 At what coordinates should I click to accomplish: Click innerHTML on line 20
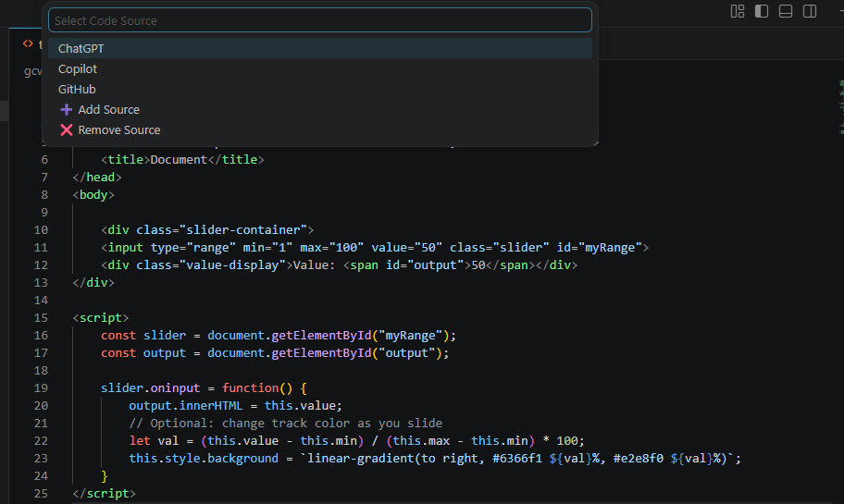(211, 406)
